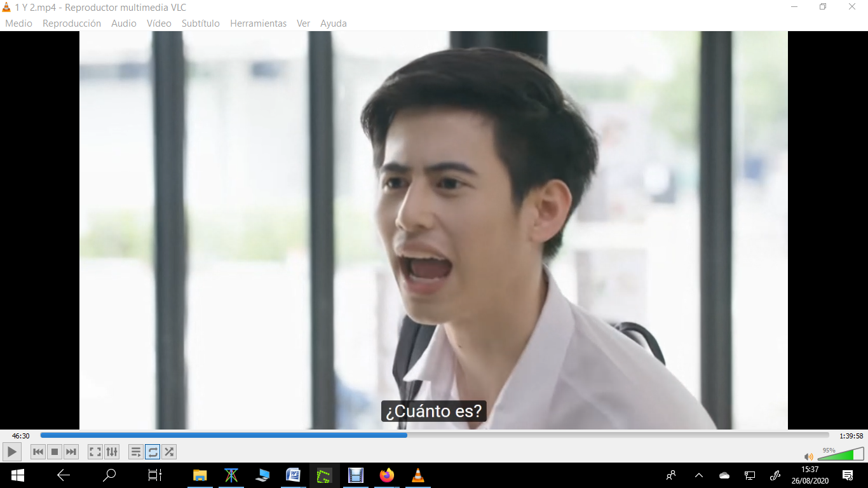Switch to the green Greenshot taskbar app
Image resolution: width=868 pixels, height=488 pixels.
[x=325, y=475]
